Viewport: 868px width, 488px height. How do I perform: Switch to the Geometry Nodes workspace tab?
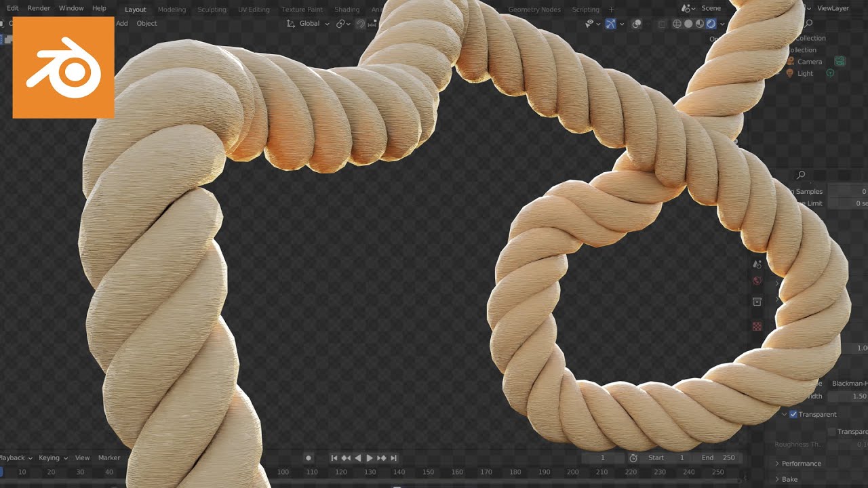point(534,9)
